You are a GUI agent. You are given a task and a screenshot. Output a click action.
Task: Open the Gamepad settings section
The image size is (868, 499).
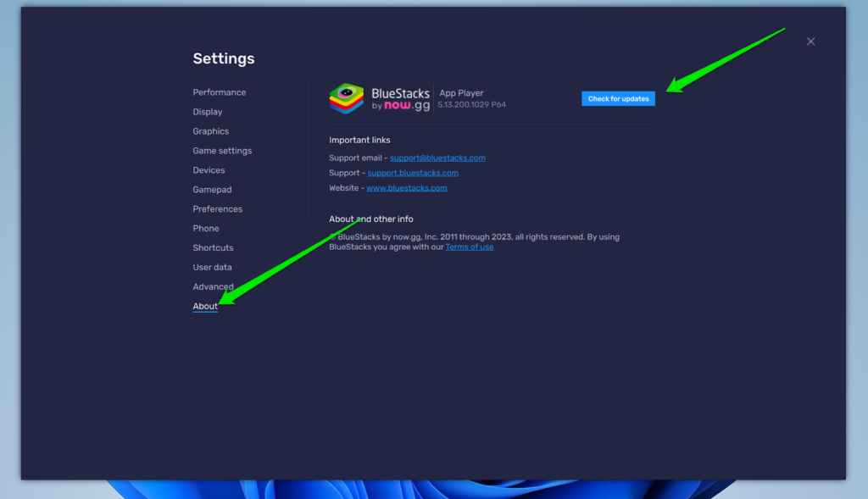(212, 189)
